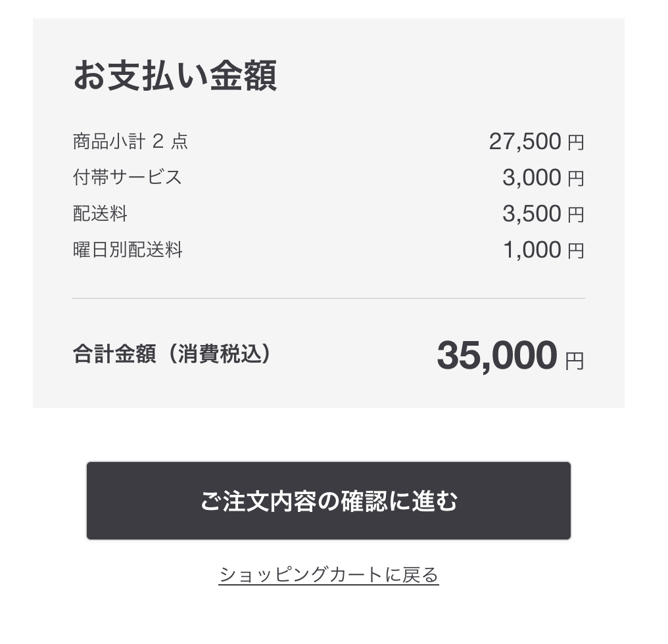Click the 1,000 day-specific shipping amount

(531, 250)
